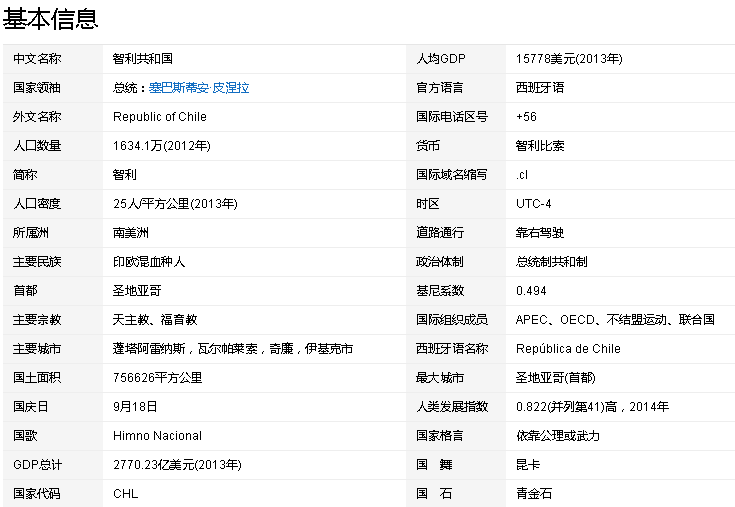This screenshot has height=507, width=735.
Task: Select the 靠右驾驶 value
Action: coord(540,233)
